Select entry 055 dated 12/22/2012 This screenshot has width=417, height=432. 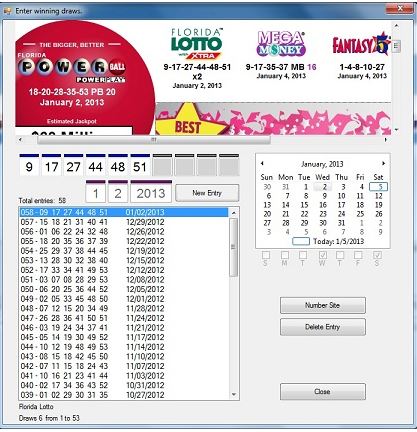pyautogui.click(x=124, y=241)
